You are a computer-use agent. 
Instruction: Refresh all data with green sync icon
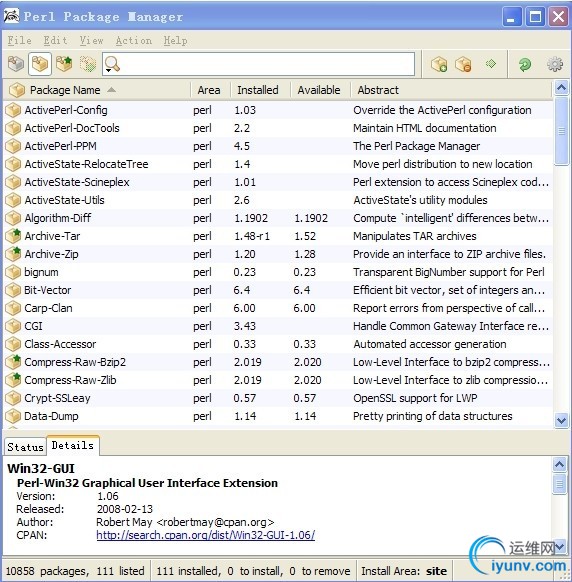(524, 64)
